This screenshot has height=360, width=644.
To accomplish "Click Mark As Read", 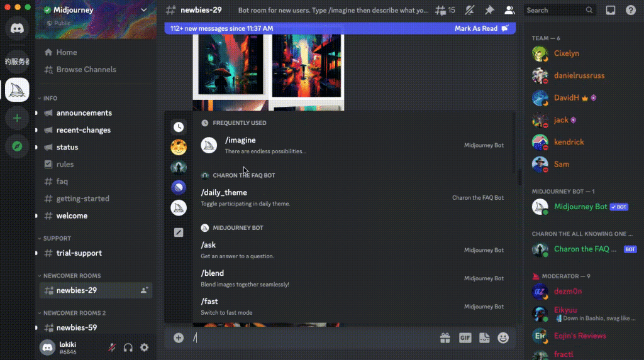I will (x=481, y=28).
